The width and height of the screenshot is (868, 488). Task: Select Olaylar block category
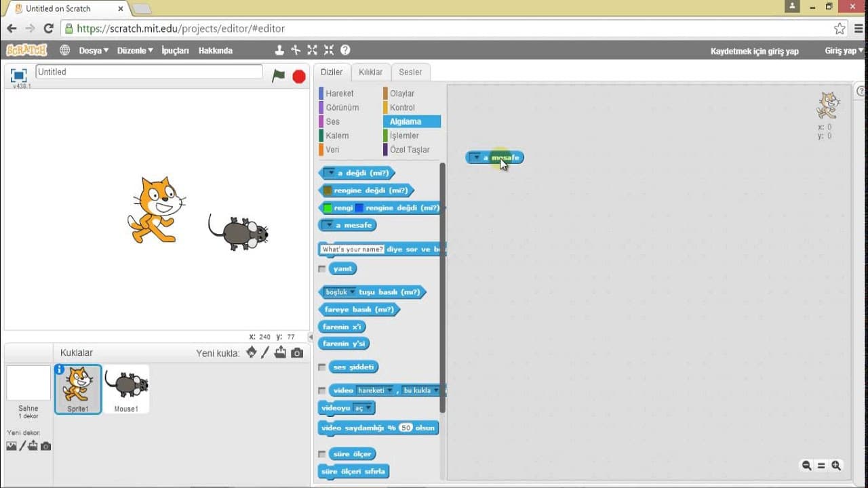click(x=401, y=94)
